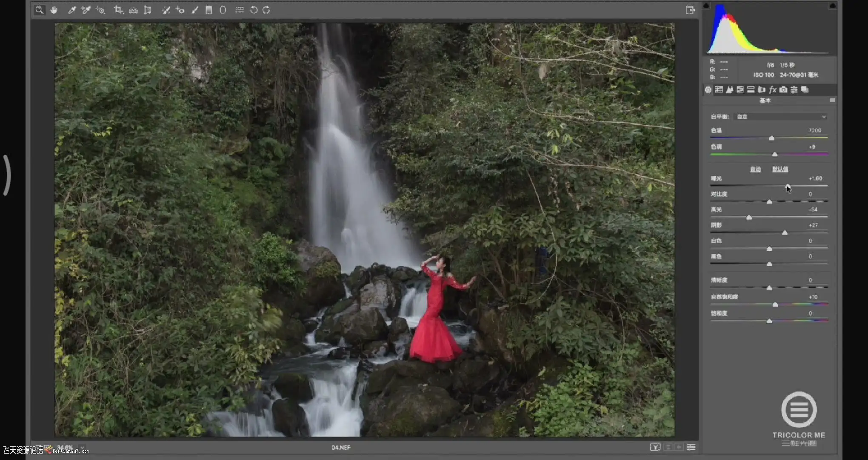This screenshot has width=868, height=460.
Task: Open the HSL / Grayscale panel tab
Action: tap(740, 89)
